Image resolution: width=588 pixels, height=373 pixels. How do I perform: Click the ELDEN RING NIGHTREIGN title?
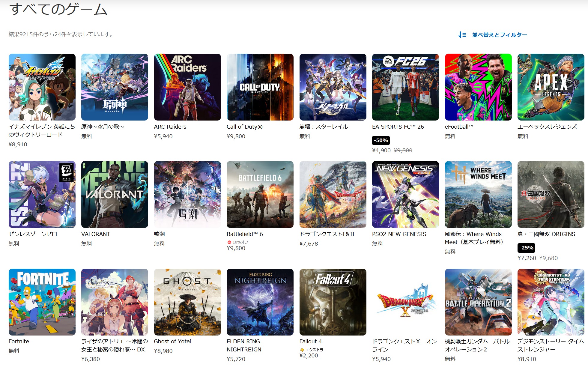click(244, 345)
